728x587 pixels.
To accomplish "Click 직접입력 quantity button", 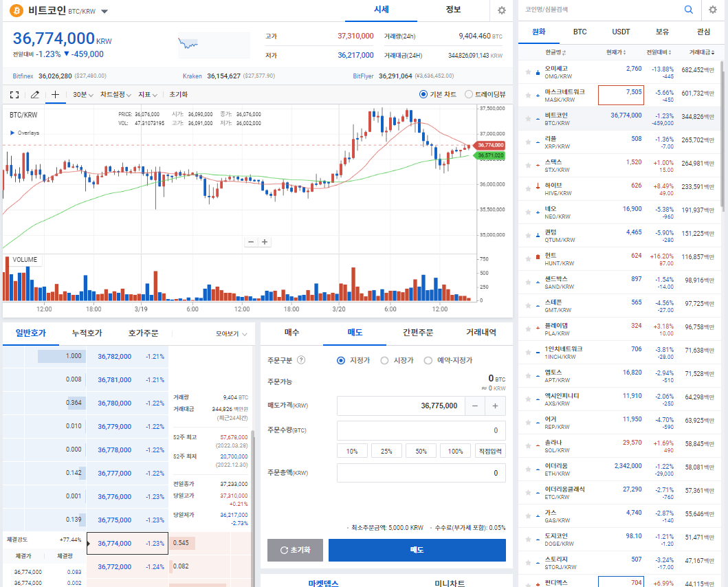I will (490, 451).
